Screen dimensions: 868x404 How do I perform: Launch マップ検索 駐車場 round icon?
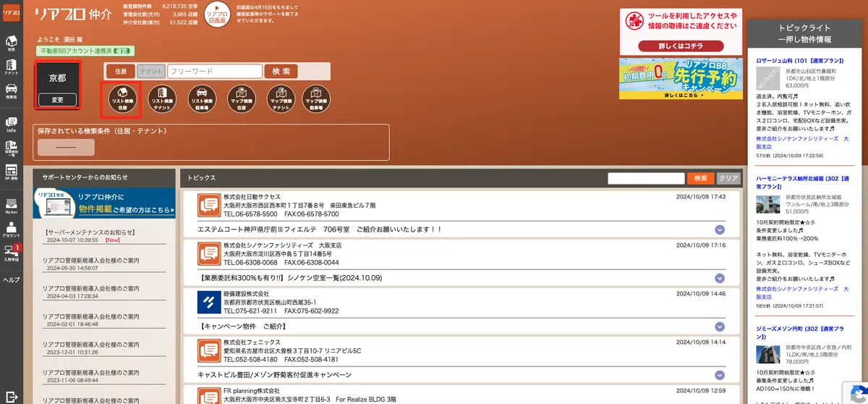coord(316,99)
